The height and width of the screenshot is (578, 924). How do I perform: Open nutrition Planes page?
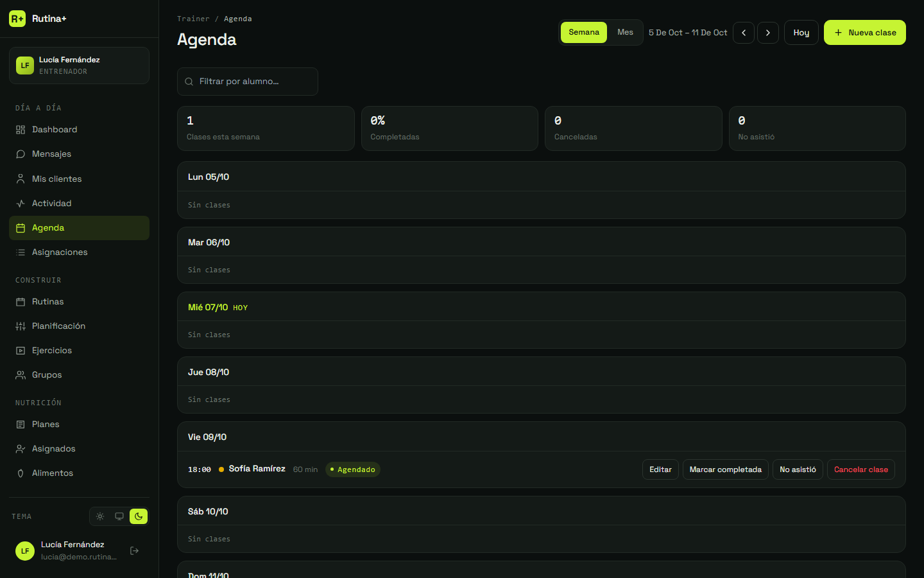[x=79, y=425]
